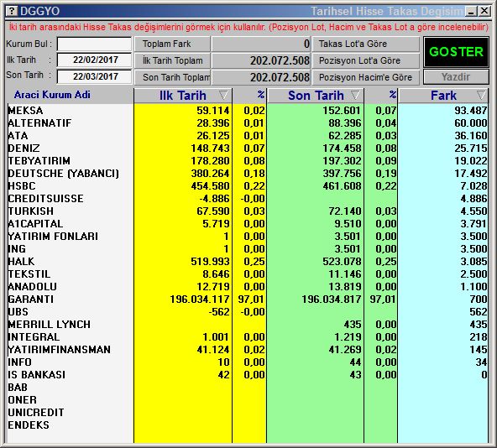
Task: Minimize the DGGYO window
Action: [x=471, y=12]
